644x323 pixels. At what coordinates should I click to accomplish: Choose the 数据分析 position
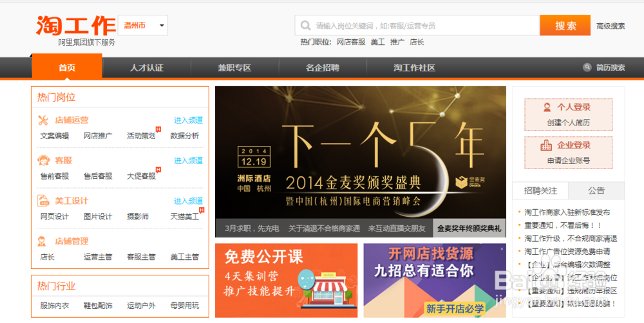tap(185, 136)
